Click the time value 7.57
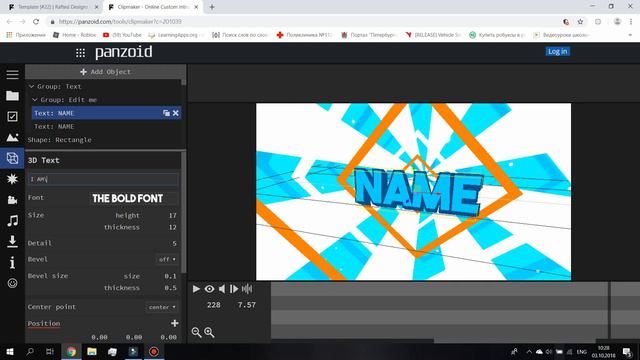Screen dimensions: 640x360 tap(247, 305)
